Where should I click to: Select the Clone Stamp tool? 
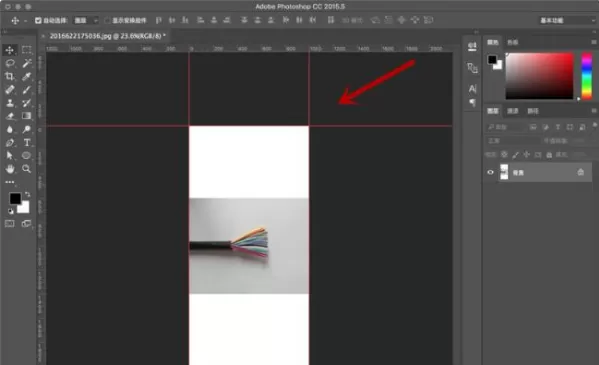click(x=10, y=103)
